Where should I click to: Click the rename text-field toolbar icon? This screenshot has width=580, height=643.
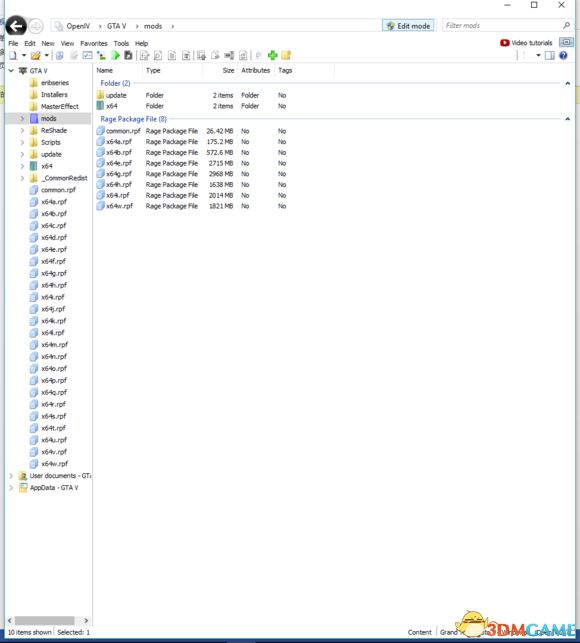click(229, 55)
